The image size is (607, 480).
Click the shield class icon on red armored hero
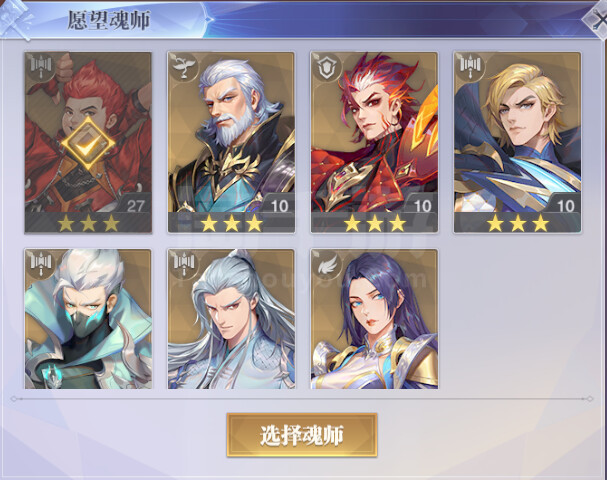(x=326, y=67)
